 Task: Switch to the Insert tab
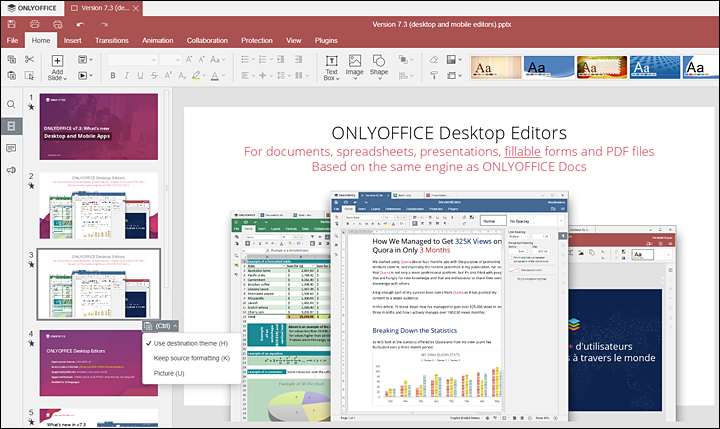(x=73, y=40)
